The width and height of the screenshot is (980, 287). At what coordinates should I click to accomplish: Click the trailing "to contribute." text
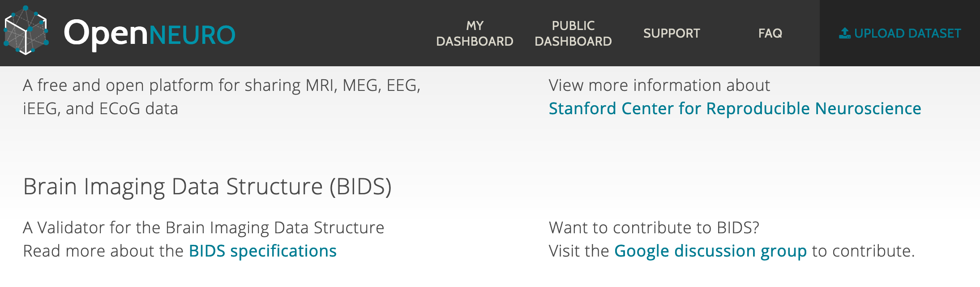[x=863, y=251]
